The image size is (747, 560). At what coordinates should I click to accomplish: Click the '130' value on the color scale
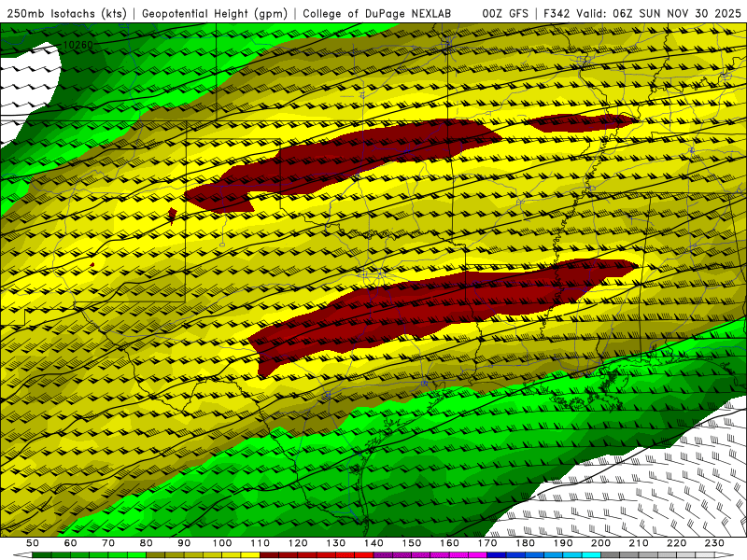(x=335, y=543)
